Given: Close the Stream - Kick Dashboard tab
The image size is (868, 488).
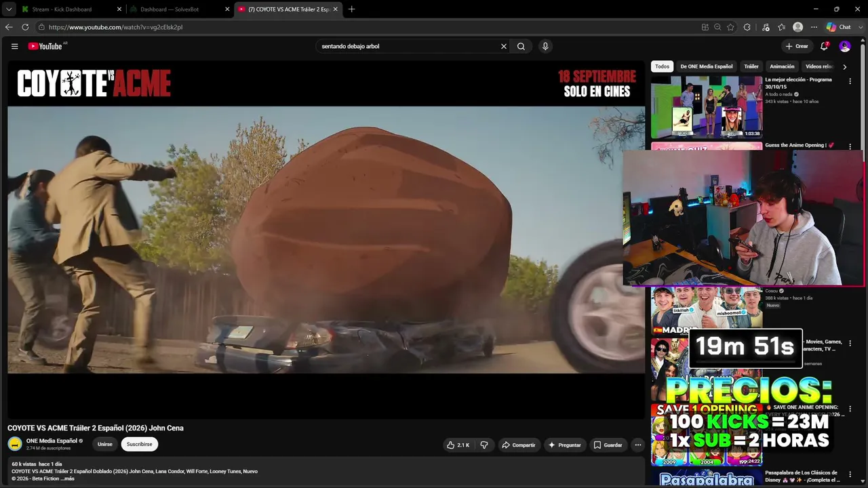Looking at the screenshot, I should point(119,9).
